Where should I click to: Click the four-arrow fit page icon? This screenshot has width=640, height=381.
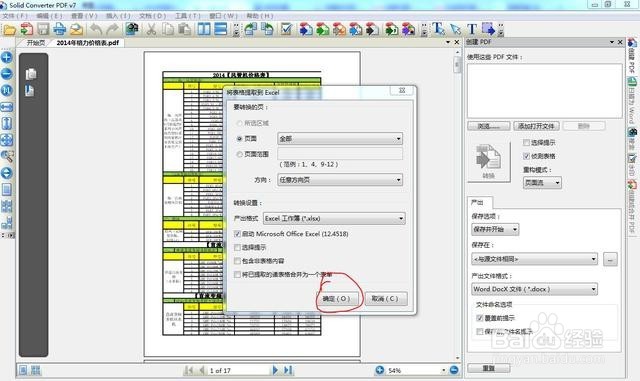tap(7, 140)
